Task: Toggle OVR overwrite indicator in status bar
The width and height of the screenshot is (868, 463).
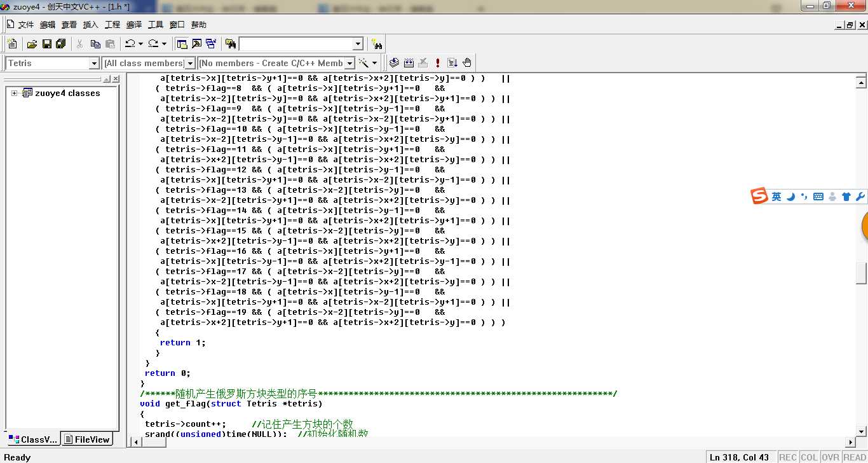Action: (x=830, y=457)
